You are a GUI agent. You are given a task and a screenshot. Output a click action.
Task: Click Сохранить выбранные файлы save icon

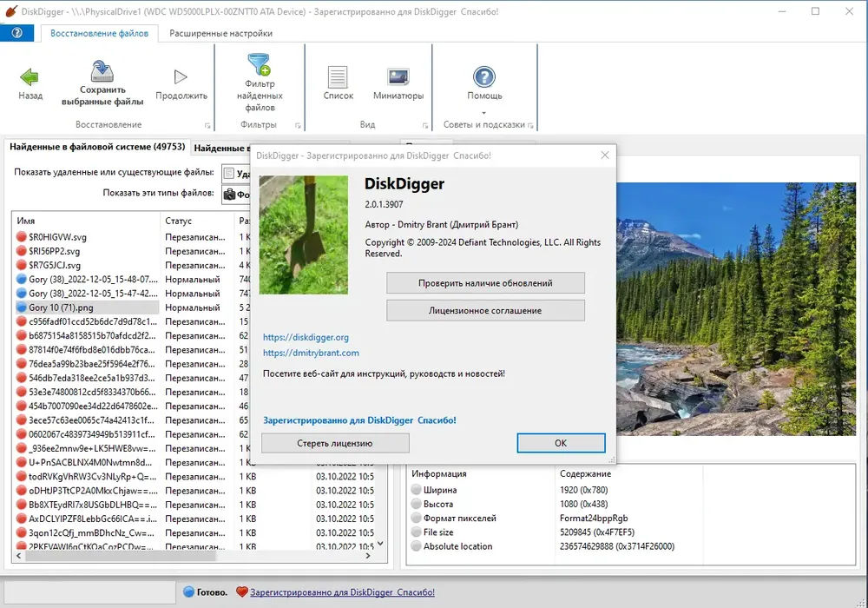tap(102, 71)
